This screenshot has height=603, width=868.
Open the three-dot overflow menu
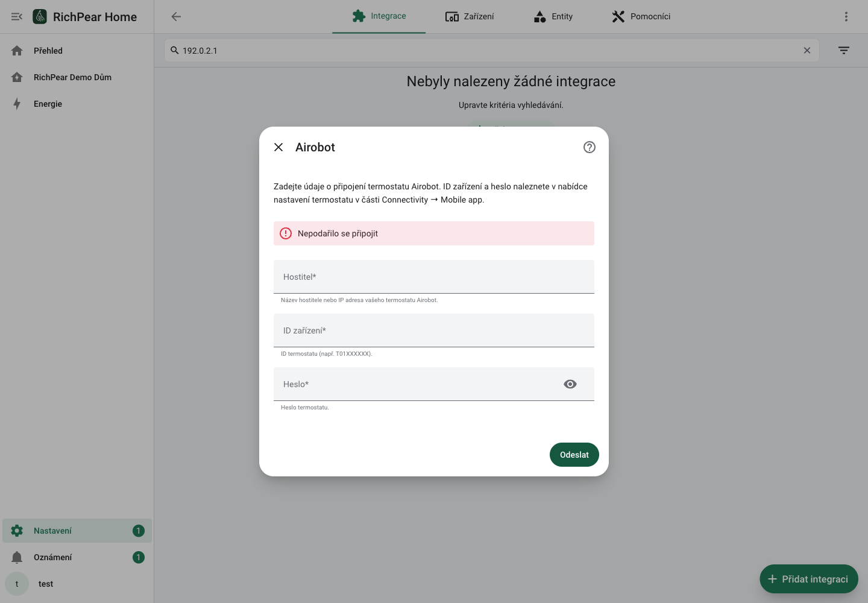pyautogui.click(x=846, y=17)
